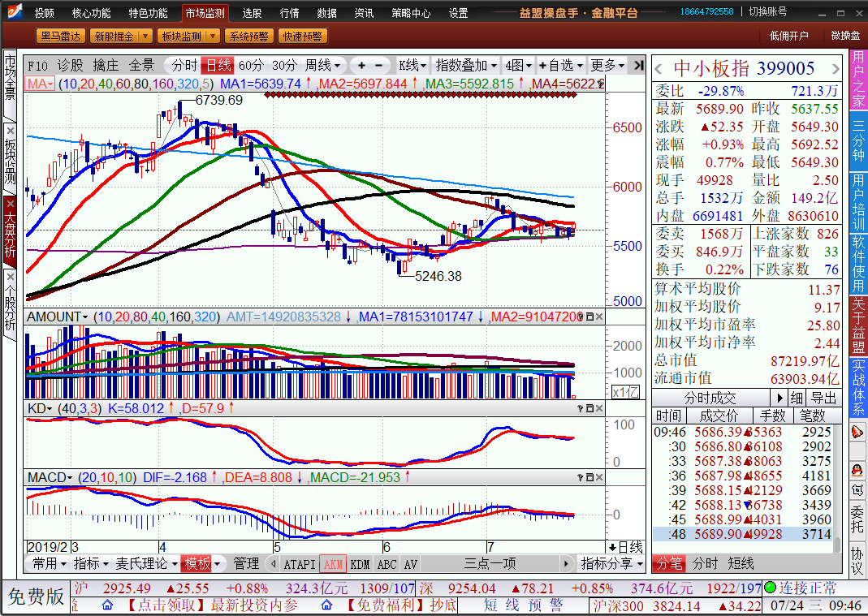Close the 个股分析 side tab

pyautogui.click(x=10, y=276)
